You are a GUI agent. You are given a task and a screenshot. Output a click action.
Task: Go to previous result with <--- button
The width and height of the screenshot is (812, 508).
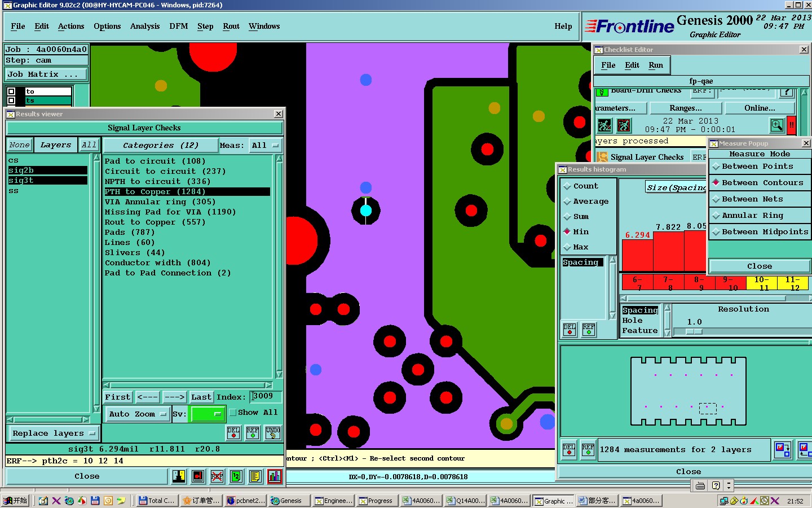[148, 397]
